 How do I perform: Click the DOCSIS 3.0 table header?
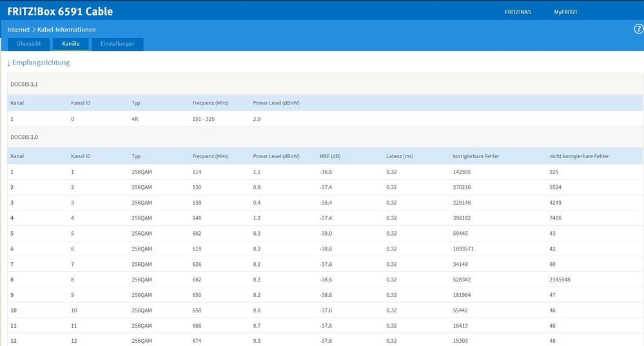coord(24,137)
